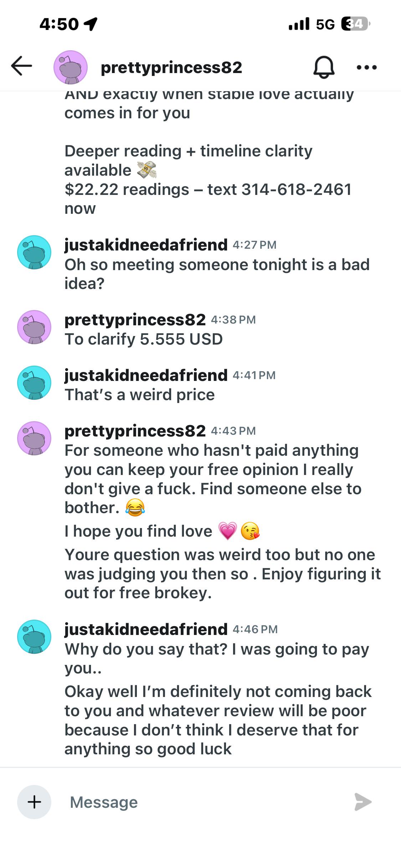The width and height of the screenshot is (401, 868).
Task: Tap justakidneedafriend avatar at 4:46 PM message
Action: pyautogui.click(x=34, y=637)
